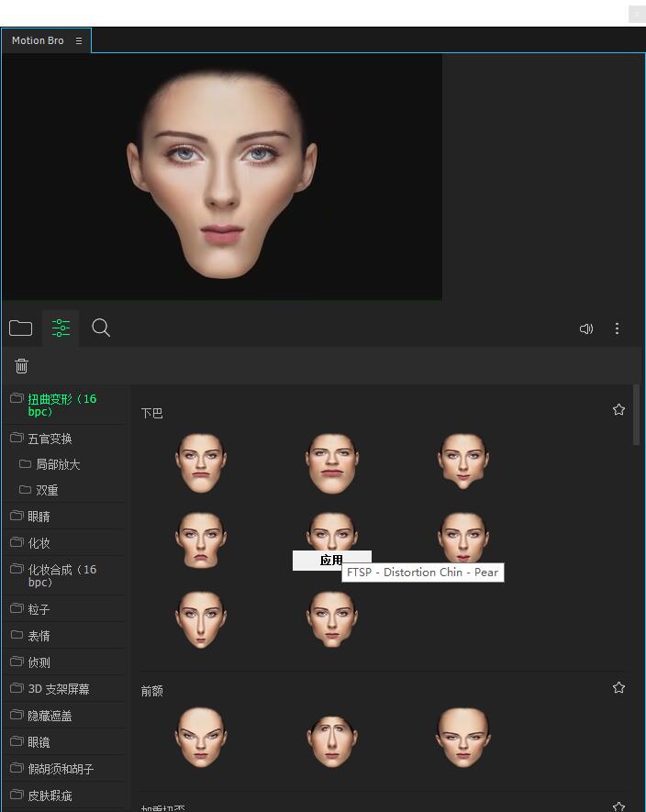Screen dimensions: 646x812
Task: Favorite the 前额 section with star
Action: pos(618,688)
